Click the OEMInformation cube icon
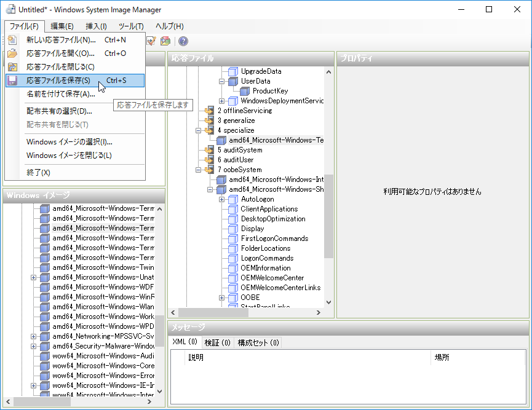The image size is (532, 410). point(232,268)
